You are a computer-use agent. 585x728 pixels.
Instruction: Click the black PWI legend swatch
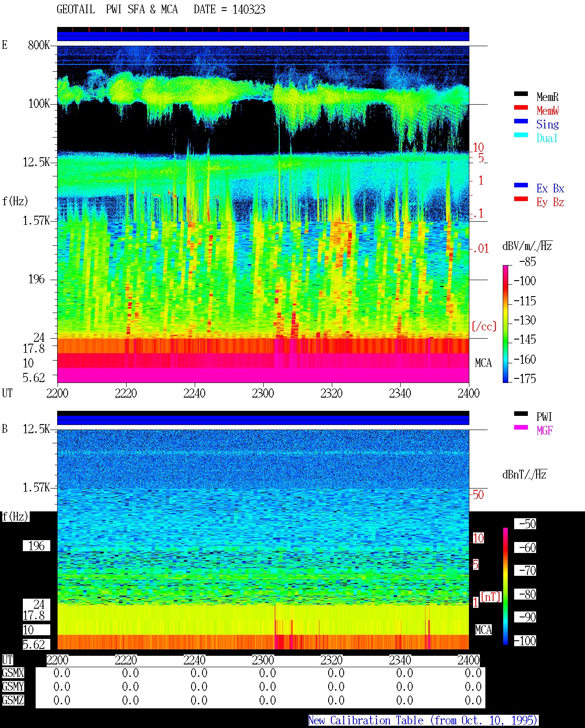[x=521, y=414]
